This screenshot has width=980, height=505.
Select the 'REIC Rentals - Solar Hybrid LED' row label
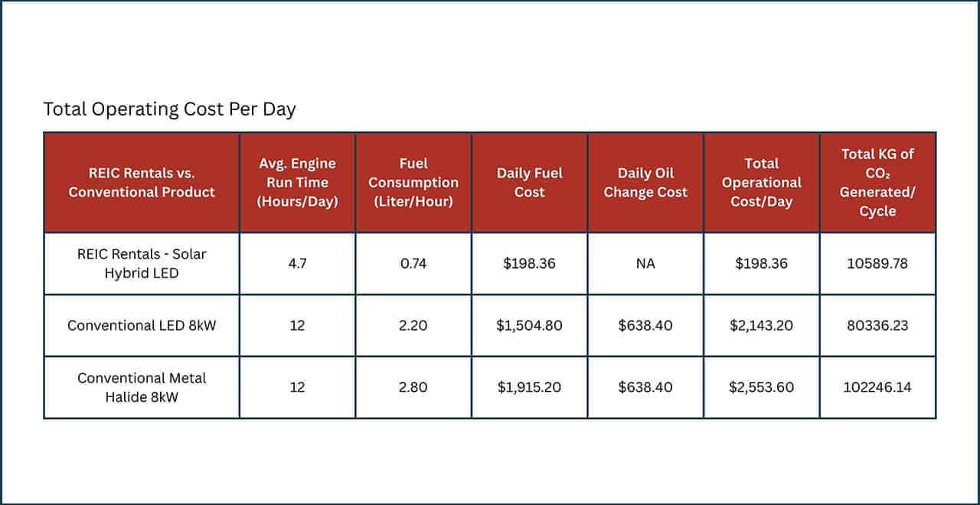(142, 263)
